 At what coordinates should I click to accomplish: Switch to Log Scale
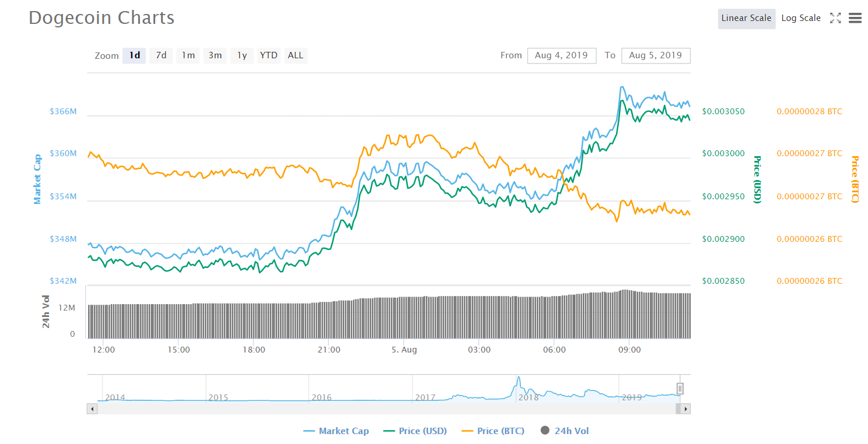coord(801,18)
